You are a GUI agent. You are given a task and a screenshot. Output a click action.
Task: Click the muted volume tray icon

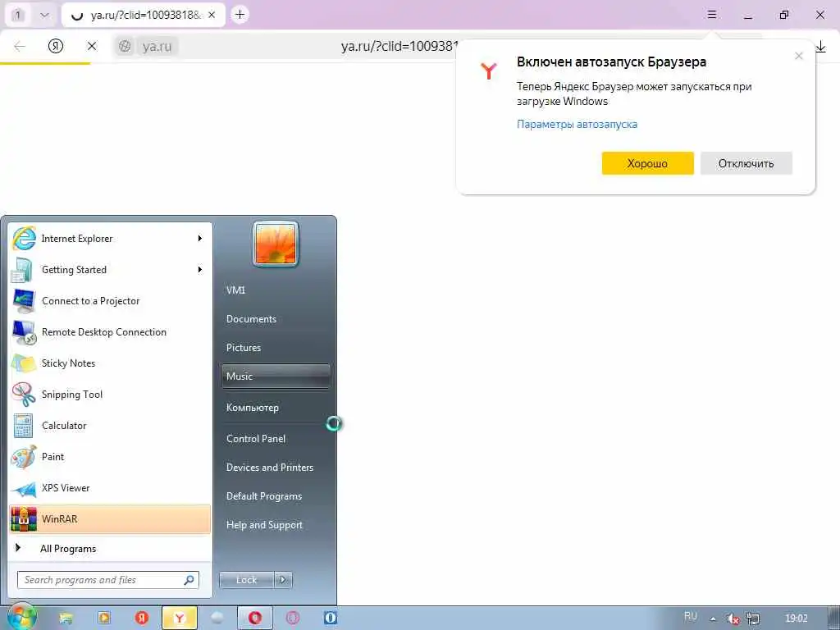pyautogui.click(x=733, y=619)
